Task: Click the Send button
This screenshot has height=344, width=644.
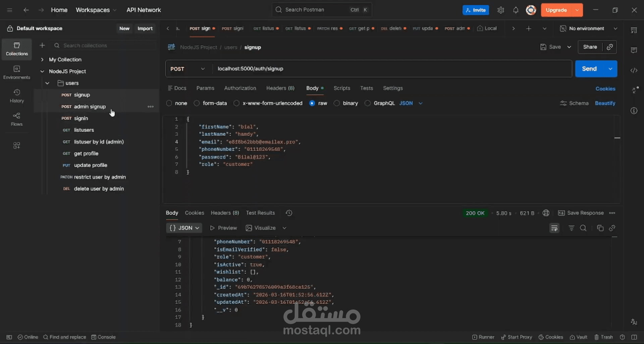Action: pos(589,69)
